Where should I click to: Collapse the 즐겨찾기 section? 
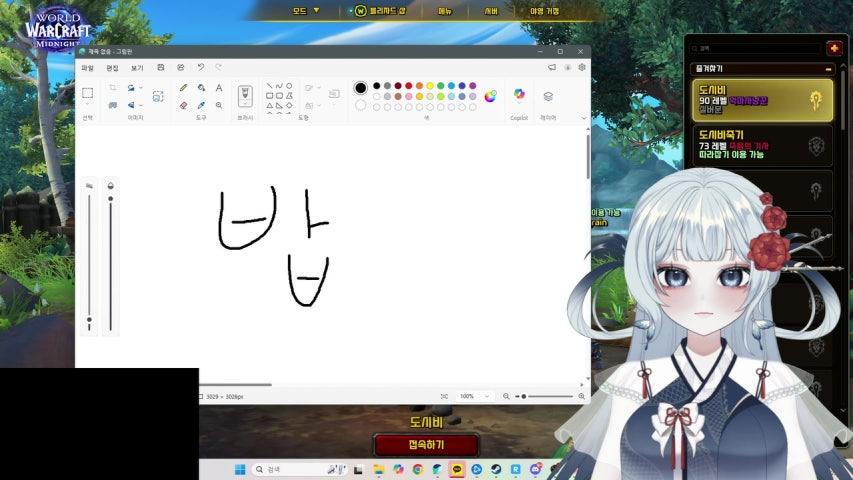tap(828, 69)
